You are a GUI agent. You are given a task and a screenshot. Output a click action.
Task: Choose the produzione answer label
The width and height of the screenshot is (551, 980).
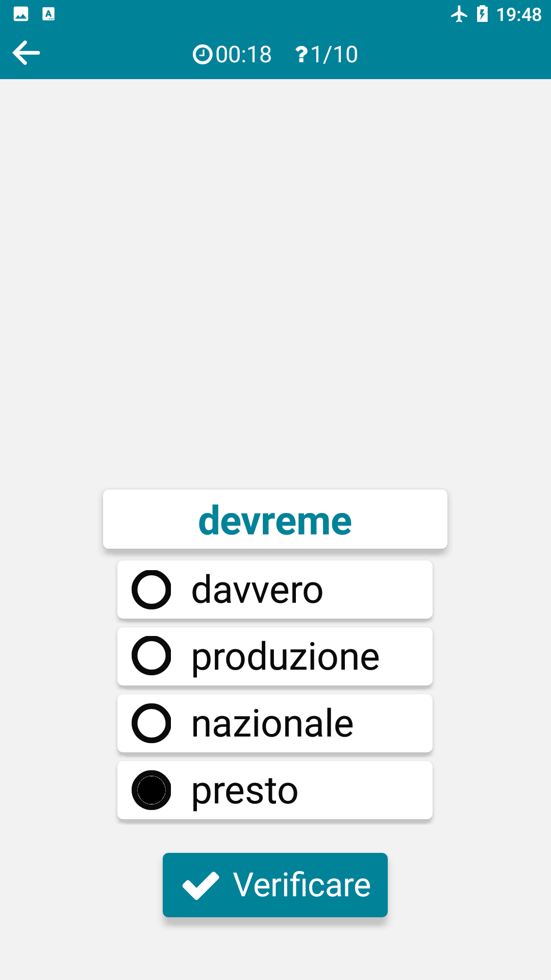tap(285, 656)
